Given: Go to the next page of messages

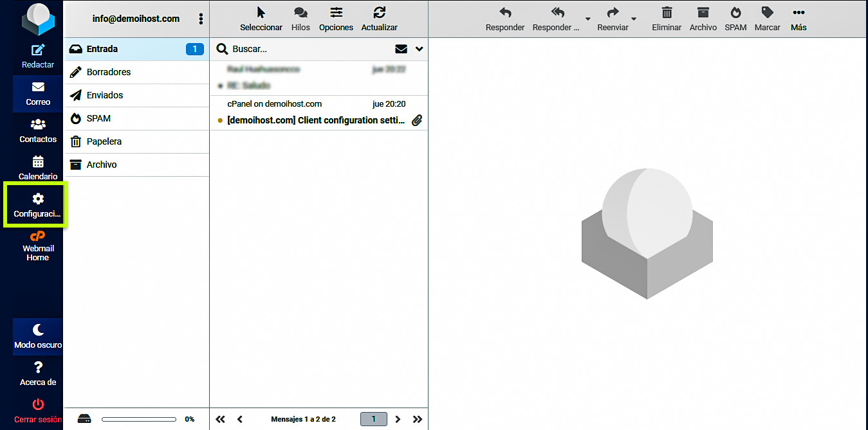Looking at the screenshot, I should [398, 419].
